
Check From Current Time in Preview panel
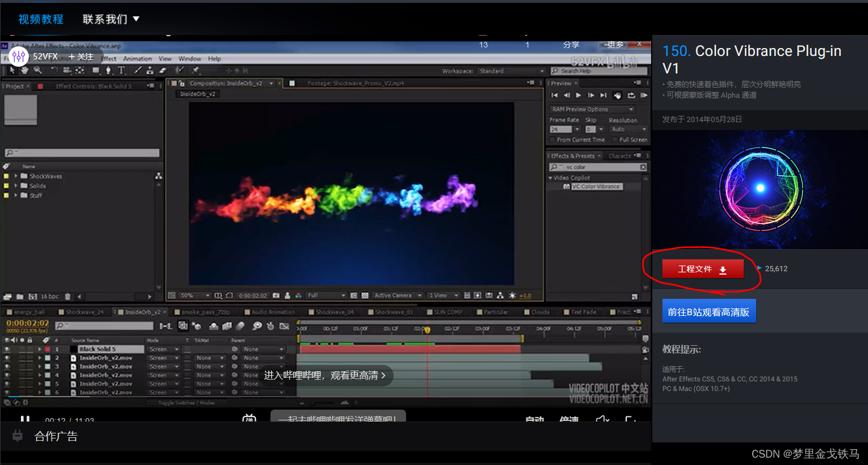[553, 140]
